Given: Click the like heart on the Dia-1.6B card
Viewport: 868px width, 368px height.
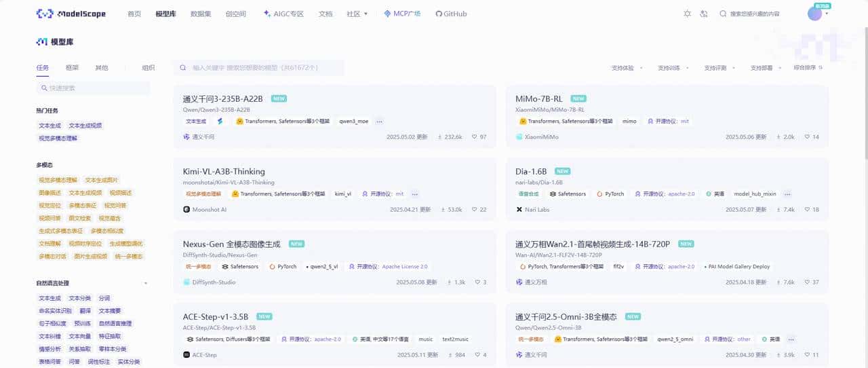Looking at the screenshot, I should (808, 210).
